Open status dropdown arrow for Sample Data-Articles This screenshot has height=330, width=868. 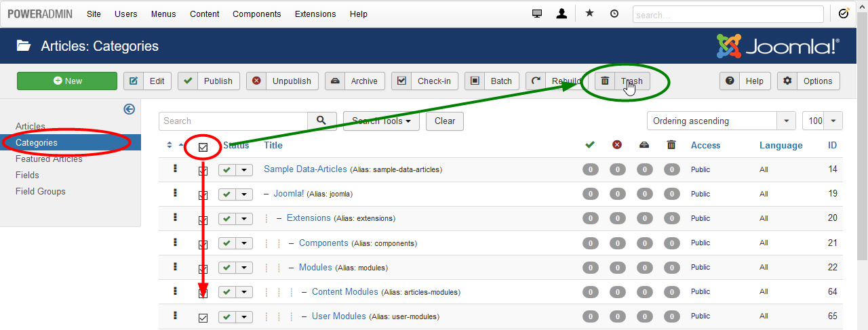pos(244,170)
